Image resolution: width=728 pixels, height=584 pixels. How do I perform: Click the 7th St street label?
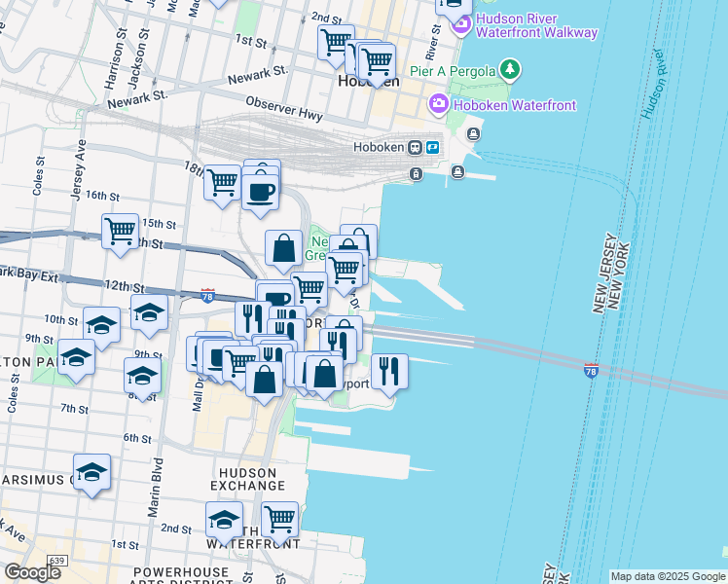click(74, 409)
